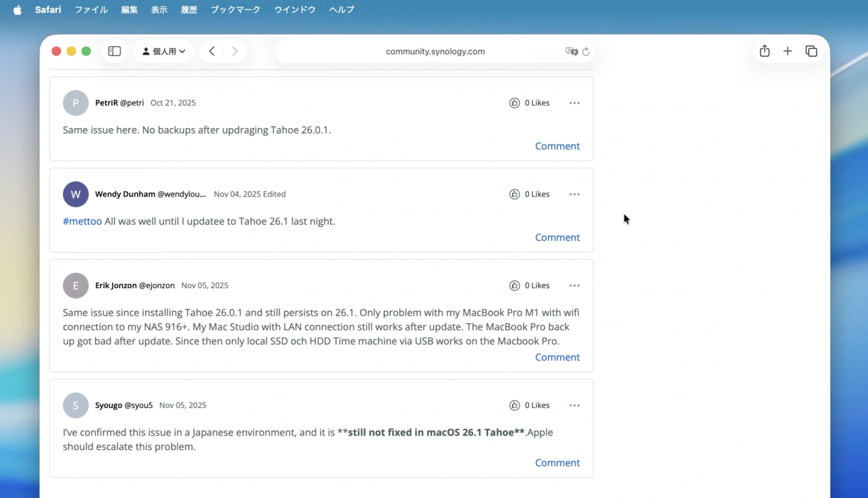
Task: Click the translate icon in address bar
Action: 571,51
